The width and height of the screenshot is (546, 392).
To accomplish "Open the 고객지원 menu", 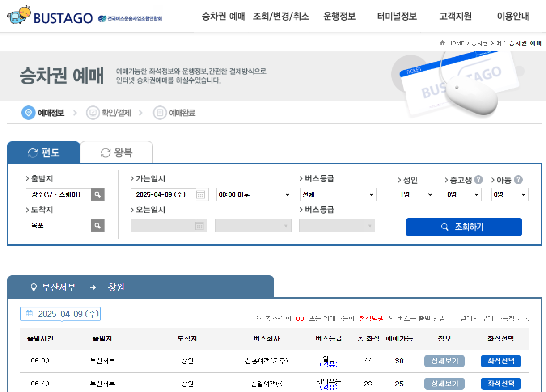I will [x=456, y=17].
